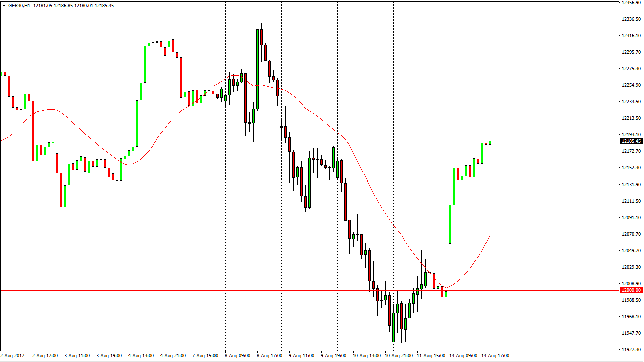
Task: Click the 12213.50 price scale label
Action: pos(631,118)
